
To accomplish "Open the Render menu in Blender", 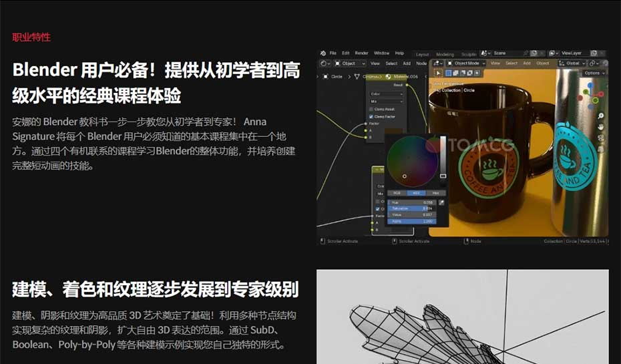I will 362,53.
